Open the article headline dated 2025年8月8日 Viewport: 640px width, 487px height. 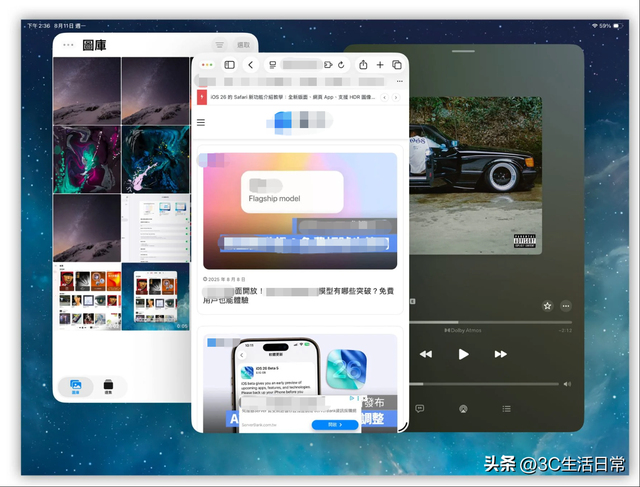298,295
